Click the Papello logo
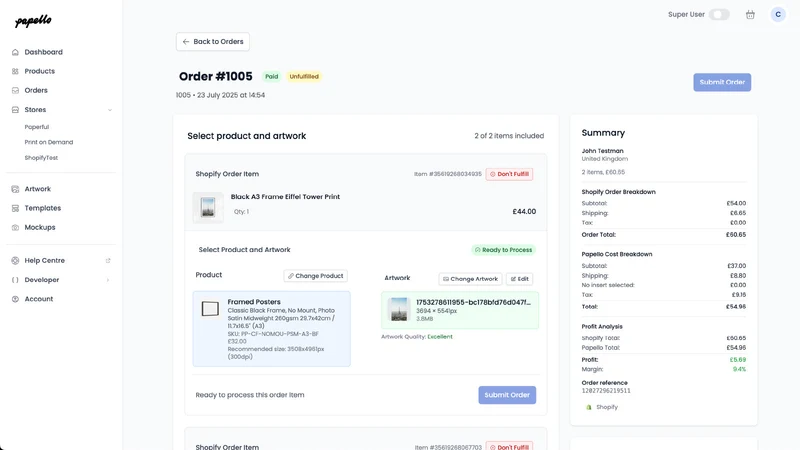This screenshot has height=450, width=800. [x=33, y=21]
